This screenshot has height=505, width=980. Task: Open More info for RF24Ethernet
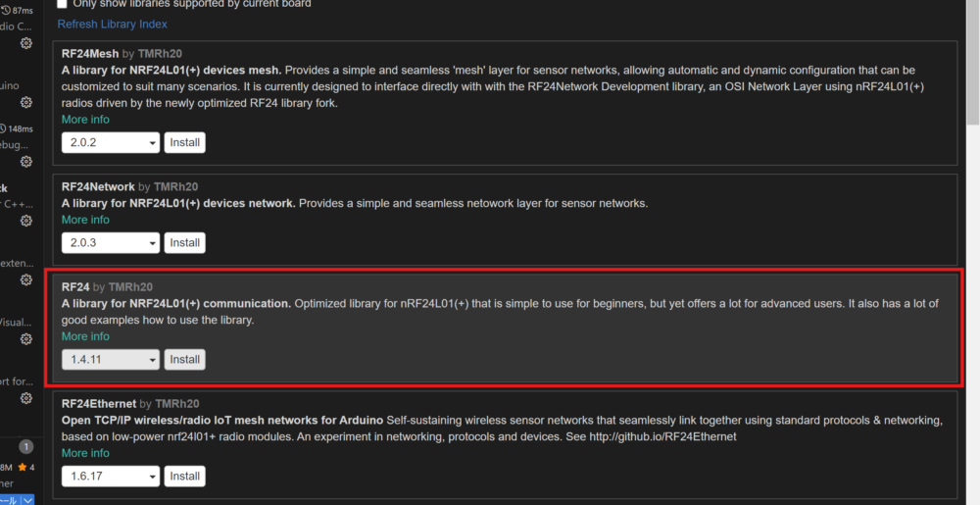point(85,453)
